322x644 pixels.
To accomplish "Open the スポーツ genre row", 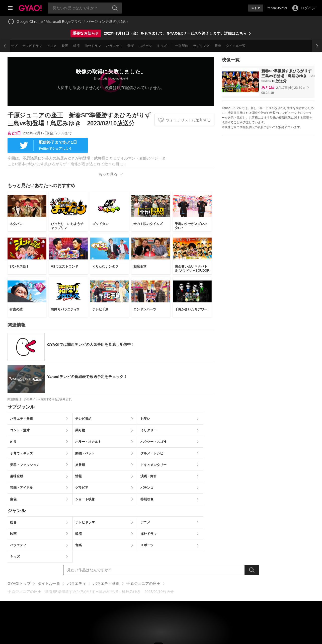I will pyautogui.click(x=171, y=545).
